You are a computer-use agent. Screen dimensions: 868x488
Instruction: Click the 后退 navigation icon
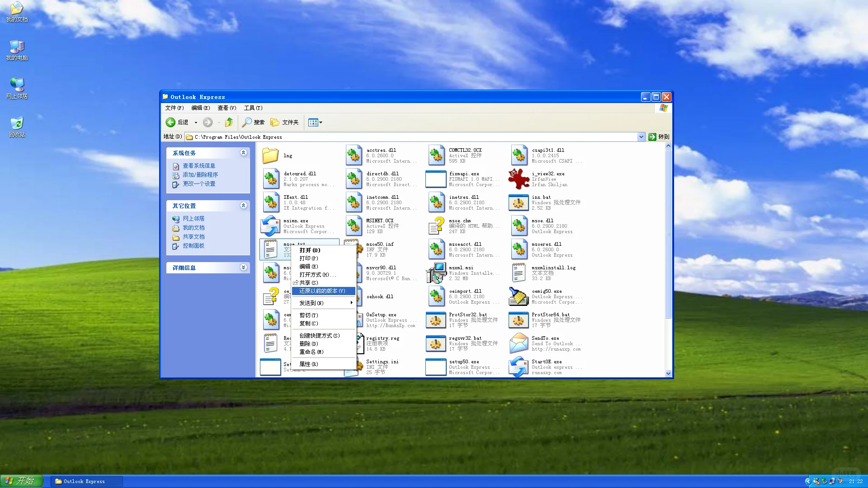pyautogui.click(x=170, y=122)
